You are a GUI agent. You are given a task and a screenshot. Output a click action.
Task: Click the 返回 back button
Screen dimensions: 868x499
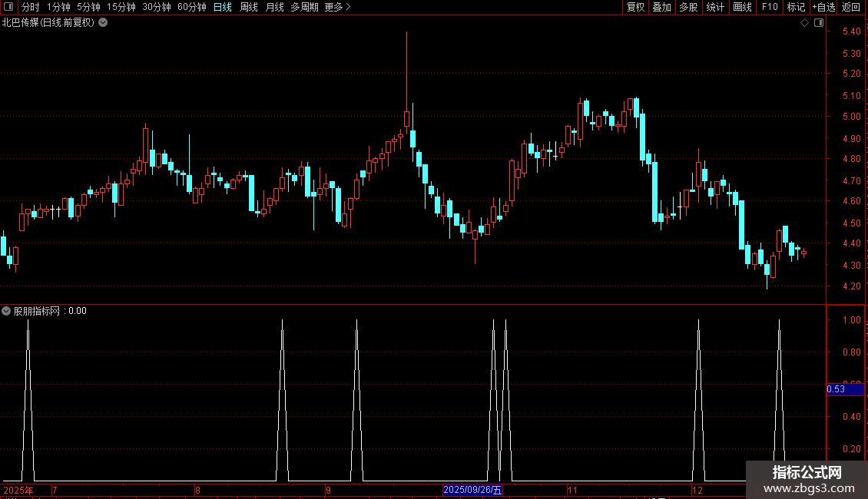click(x=851, y=7)
